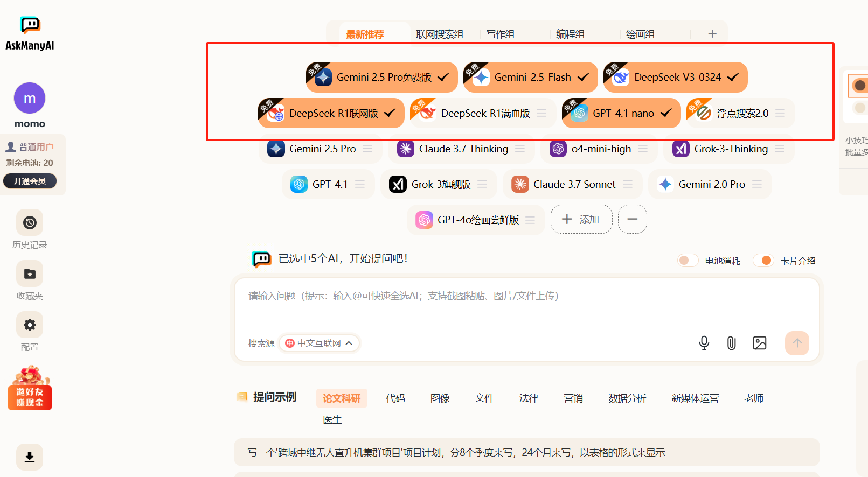Open the 历史记录 history icon
Screen dimensions: 868x477
coord(30,222)
